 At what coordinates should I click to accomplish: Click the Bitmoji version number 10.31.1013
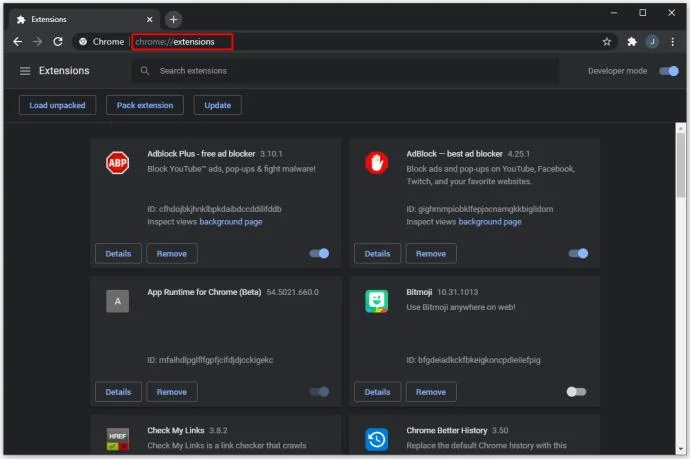coord(458,292)
